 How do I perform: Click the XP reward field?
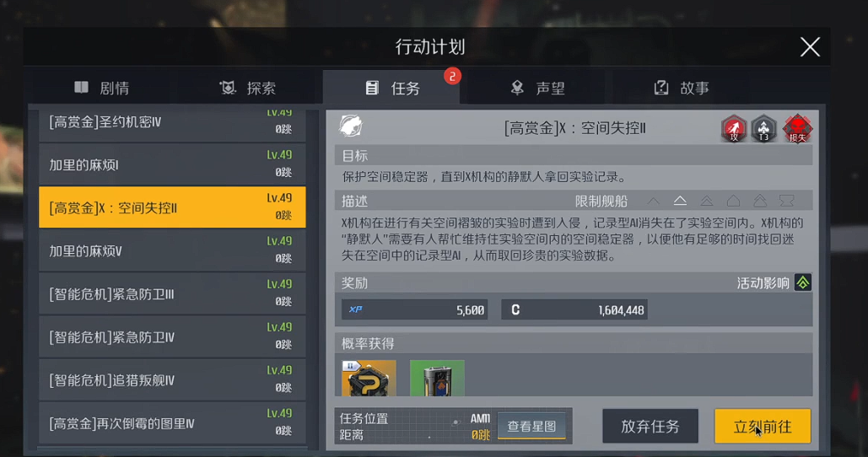(415, 309)
